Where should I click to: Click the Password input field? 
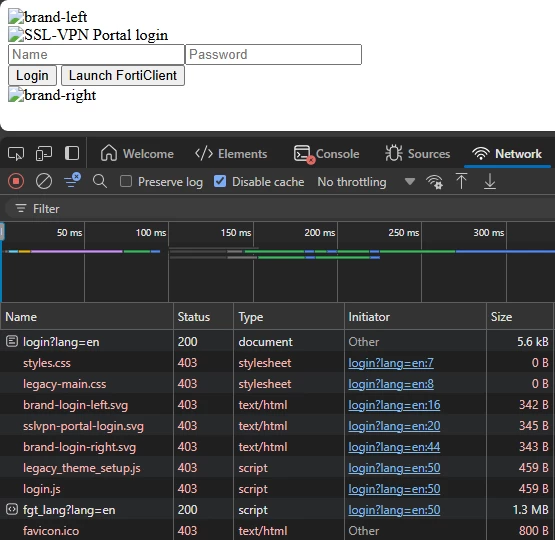(273, 54)
